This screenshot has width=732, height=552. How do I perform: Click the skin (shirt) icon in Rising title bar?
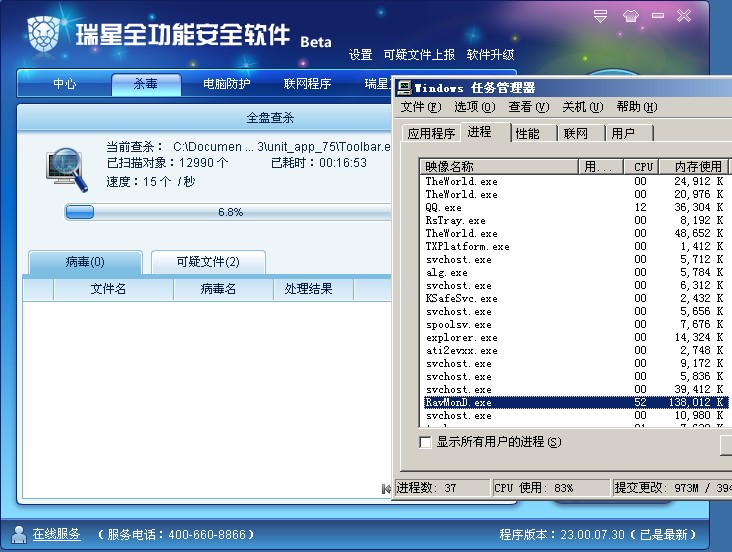630,16
